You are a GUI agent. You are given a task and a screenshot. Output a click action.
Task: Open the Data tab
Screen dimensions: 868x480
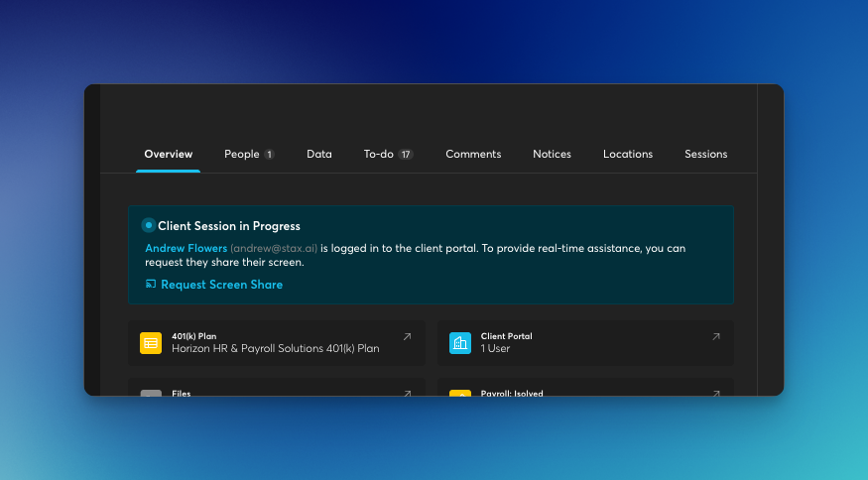point(319,154)
